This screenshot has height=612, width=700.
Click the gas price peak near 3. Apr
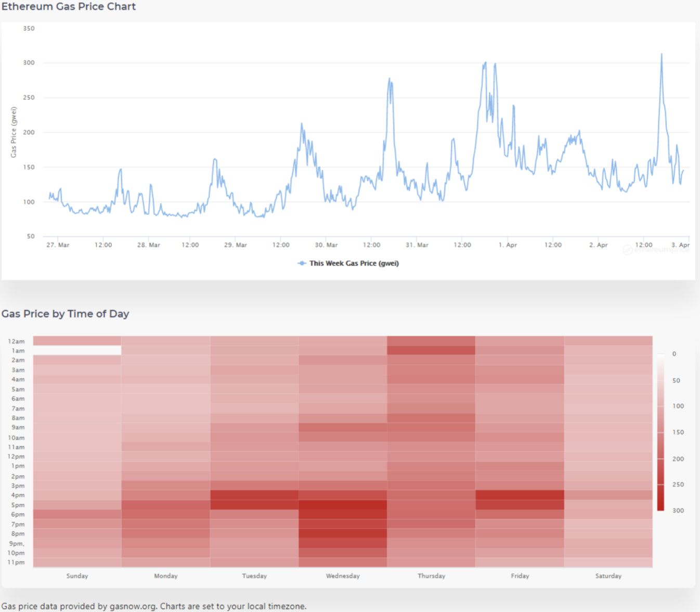point(662,54)
